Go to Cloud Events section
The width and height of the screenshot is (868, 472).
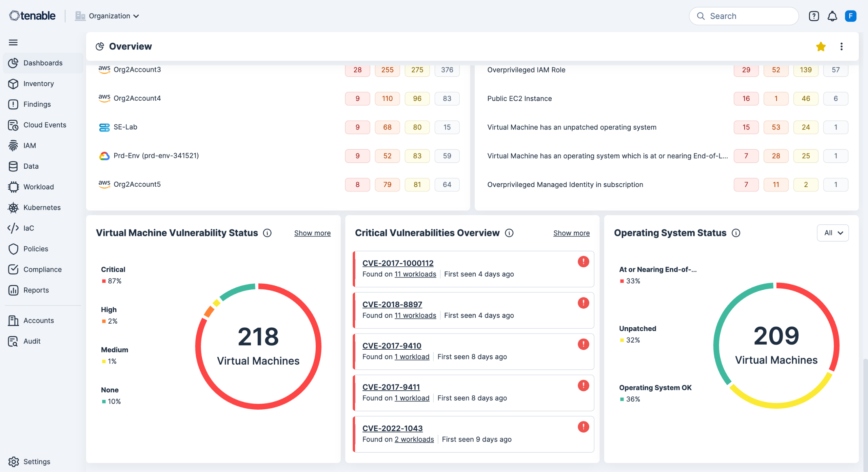44,125
